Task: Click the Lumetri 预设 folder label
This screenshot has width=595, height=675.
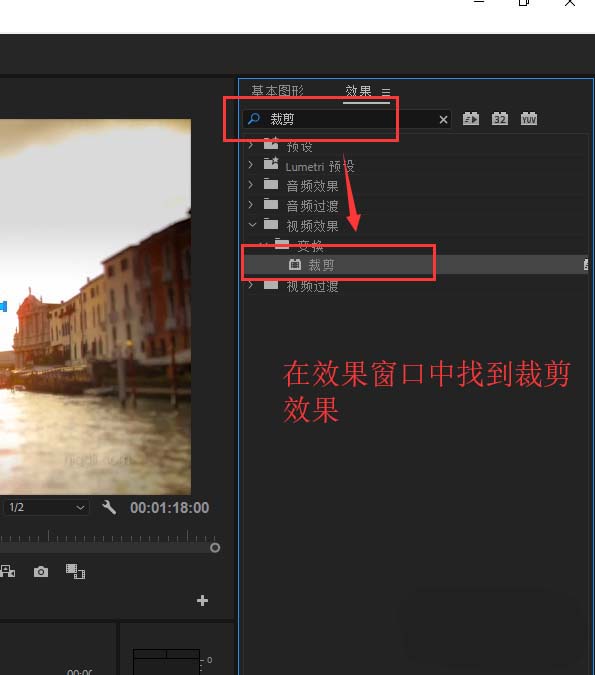Action: pos(320,166)
